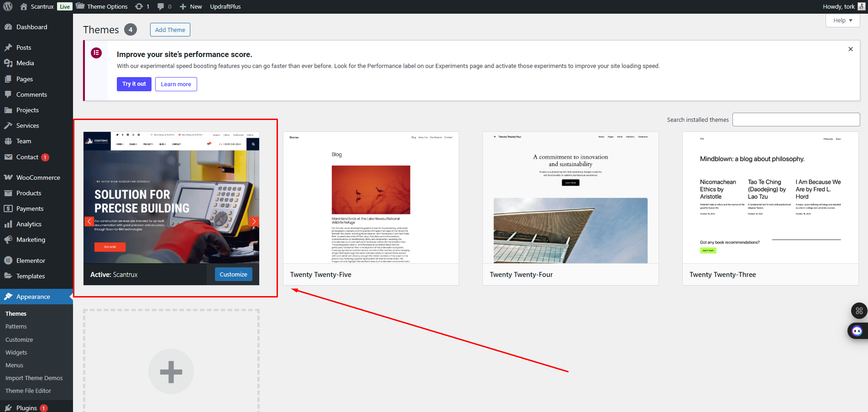
Task: Open the Widgets submenu item
Action: pos(16,352)
